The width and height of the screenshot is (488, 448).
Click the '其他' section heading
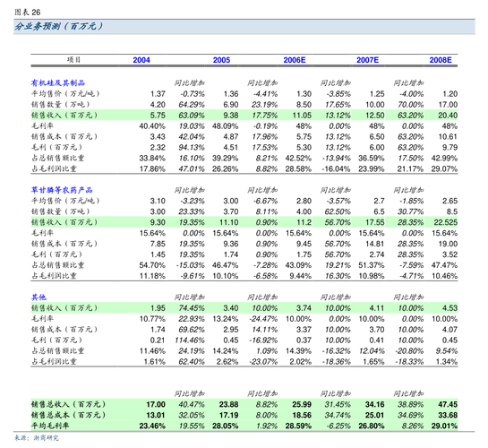[39, 297]
